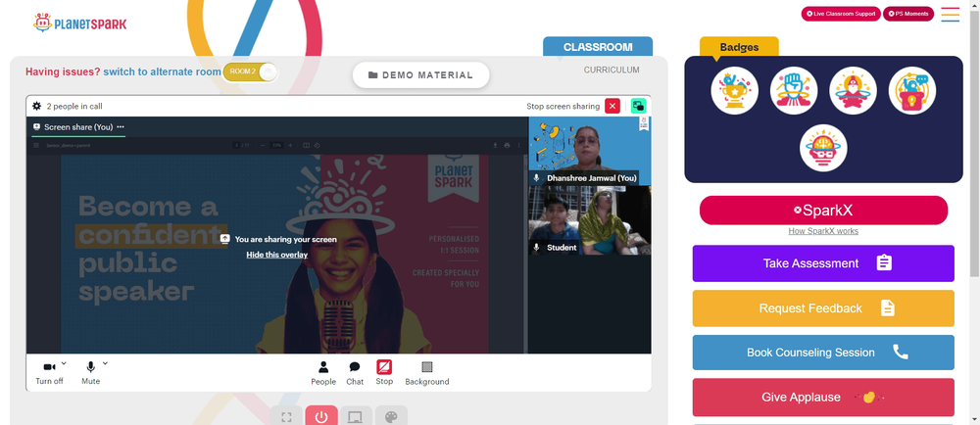Click the Student video tile

tap(590, 220)
